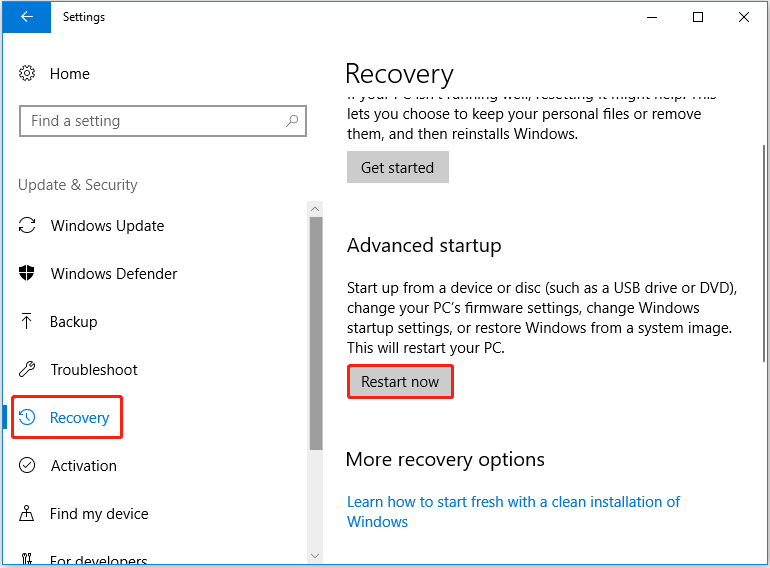770x568 pixels.
Task: Click the Troubleshoot wrench icon
Action: [27, 369]
